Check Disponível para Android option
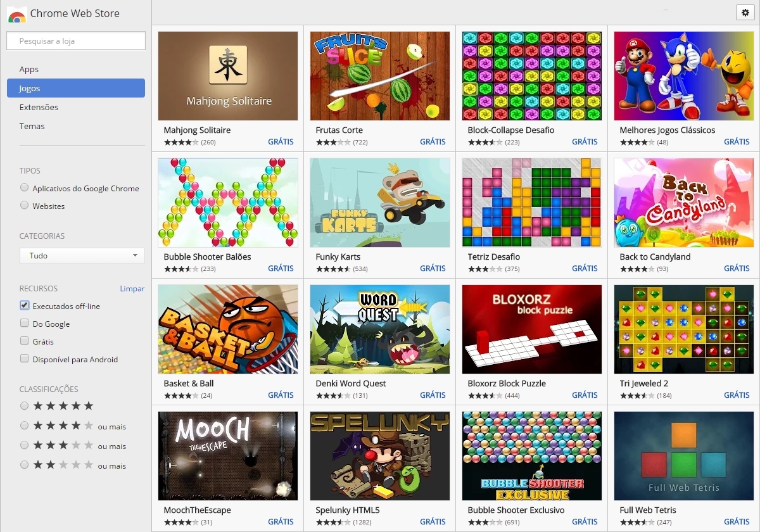 (x=25, y=358)
